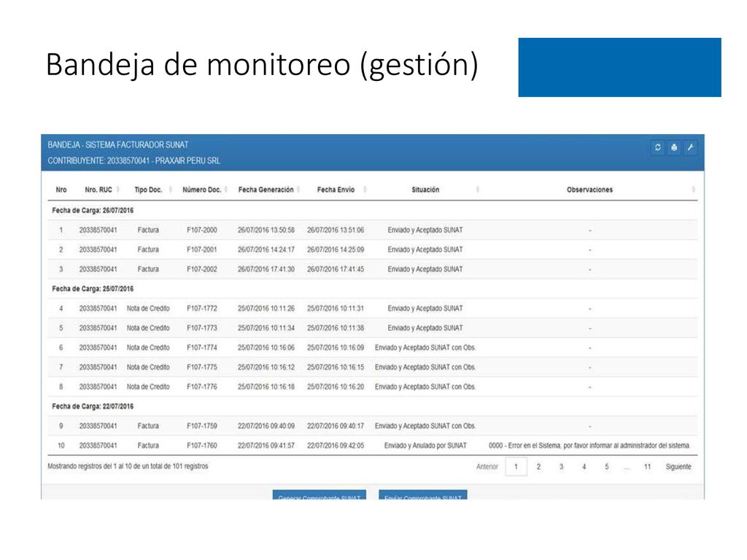Go to pagination page 5
The image size is (747, 560).
[x=606, y=467]
